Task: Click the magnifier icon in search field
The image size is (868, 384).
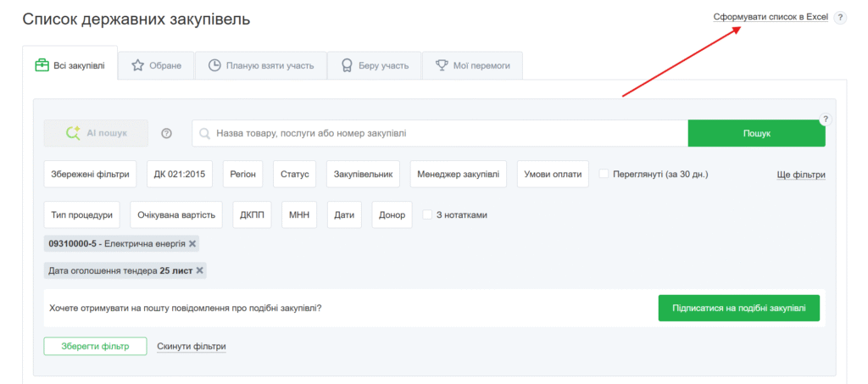Action: [204, 133]
